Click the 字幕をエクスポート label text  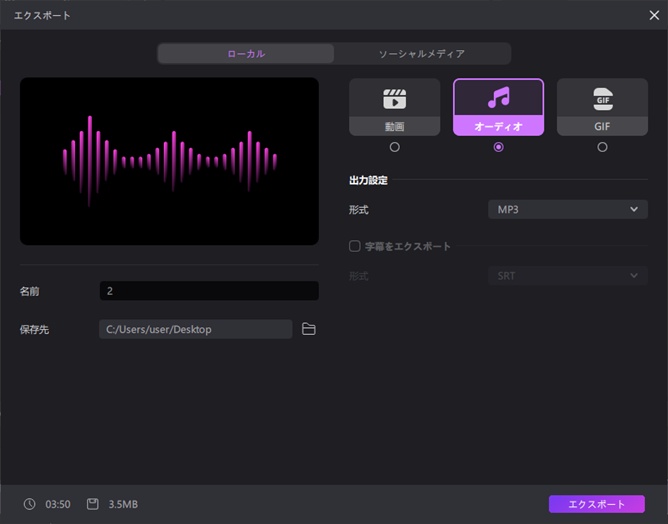tap(408, 246)
